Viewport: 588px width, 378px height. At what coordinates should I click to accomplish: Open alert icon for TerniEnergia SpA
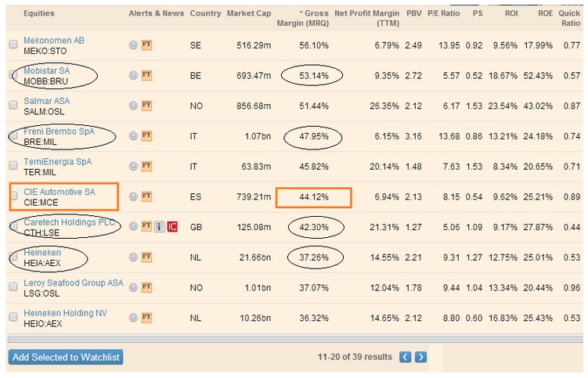tap(133, 166)
